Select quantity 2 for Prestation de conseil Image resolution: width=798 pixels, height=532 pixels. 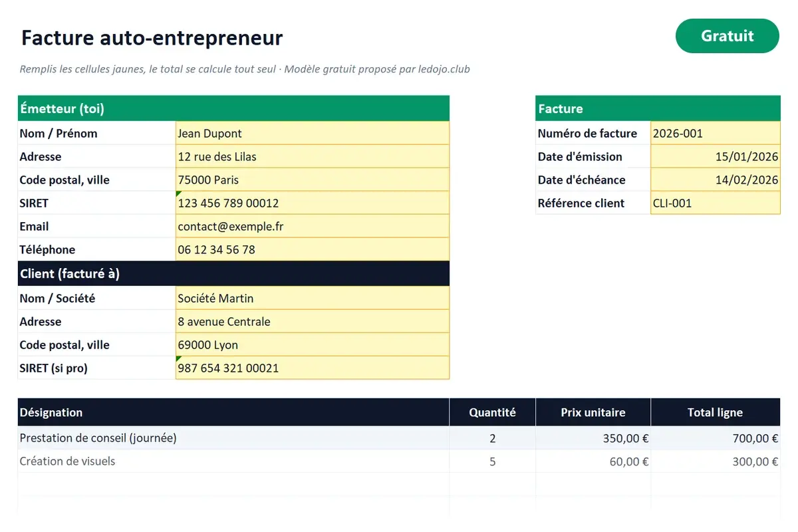click(492, 438)
